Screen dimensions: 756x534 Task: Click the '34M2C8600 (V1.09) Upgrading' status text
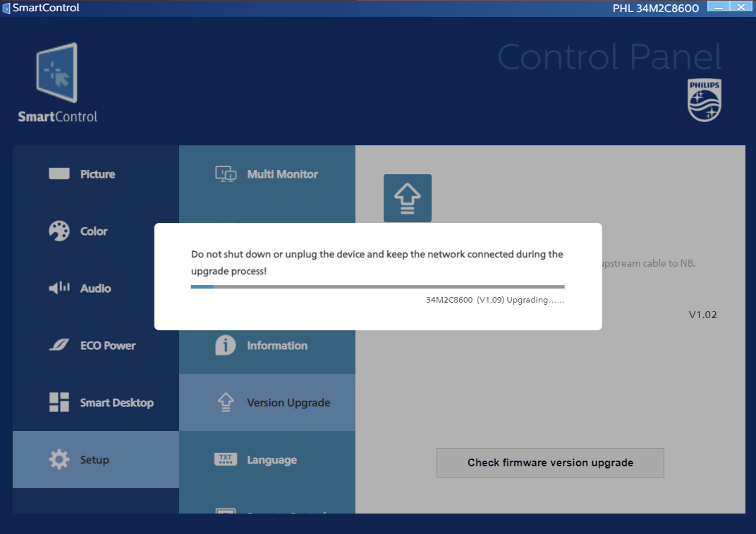pos(494,300)
